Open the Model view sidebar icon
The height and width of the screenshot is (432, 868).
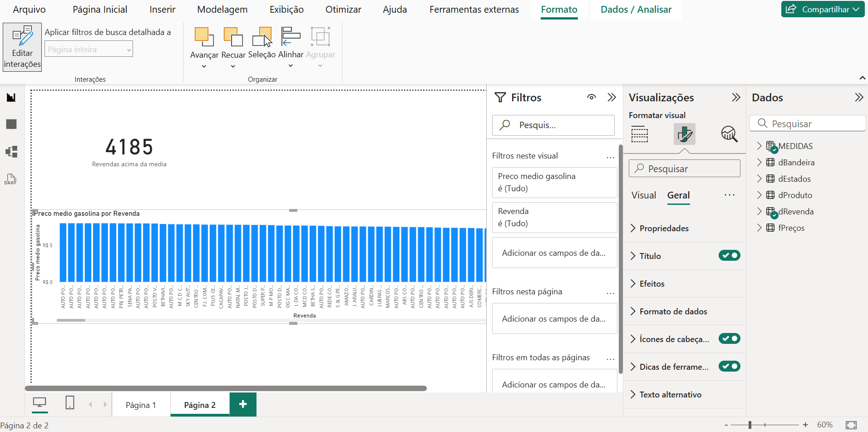click(x=11, y=151)
